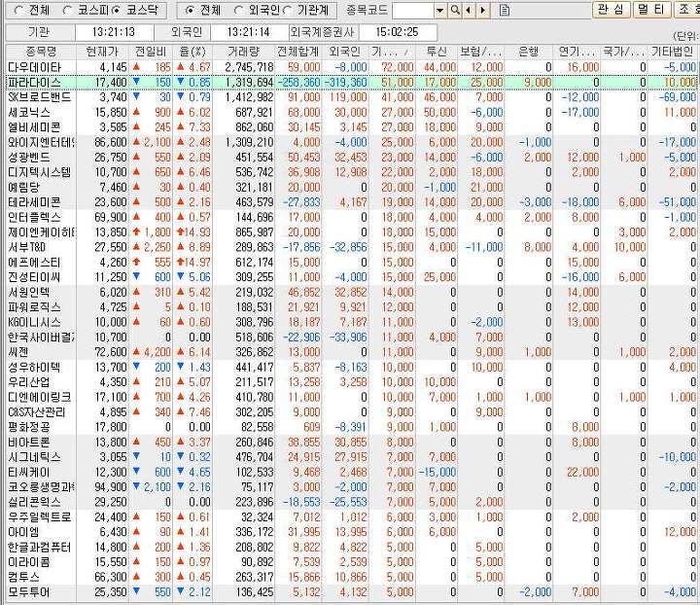The image size is (700, 605).
Task: Select the 전체 investor radio button
Action: pos(190,10)
